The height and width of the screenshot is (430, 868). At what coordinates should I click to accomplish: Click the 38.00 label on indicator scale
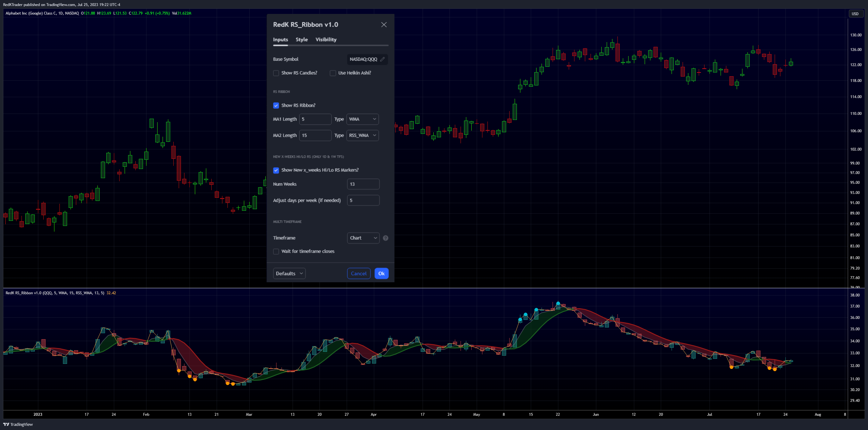pos(855,295)
